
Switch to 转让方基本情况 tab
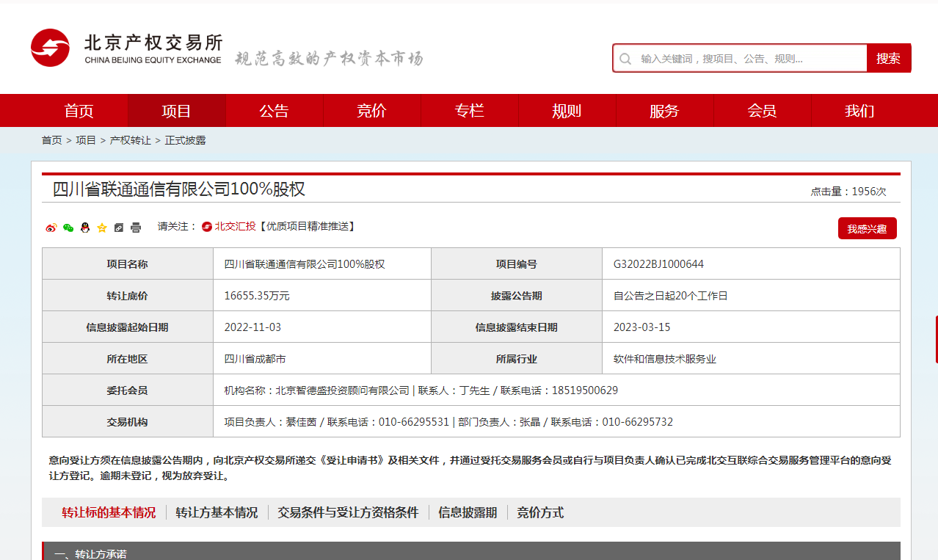coord(217,512)
